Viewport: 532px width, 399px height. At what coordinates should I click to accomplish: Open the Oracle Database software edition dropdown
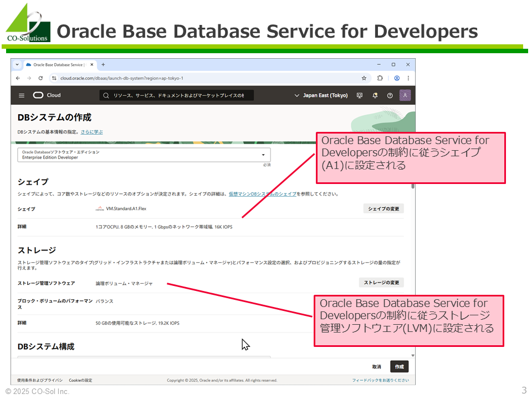(x=144, y=155)
